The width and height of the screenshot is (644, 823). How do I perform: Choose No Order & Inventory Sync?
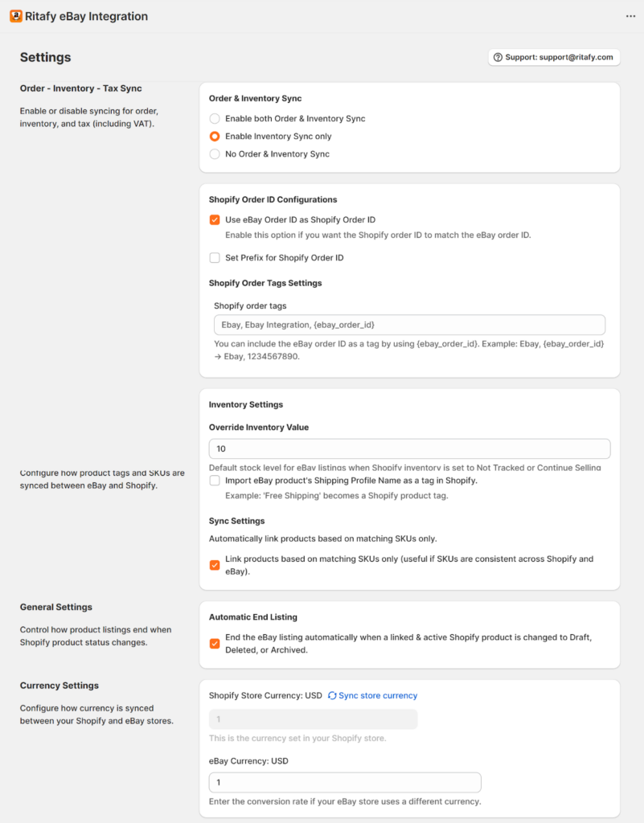pyautogui.click(x=215, y=154)
